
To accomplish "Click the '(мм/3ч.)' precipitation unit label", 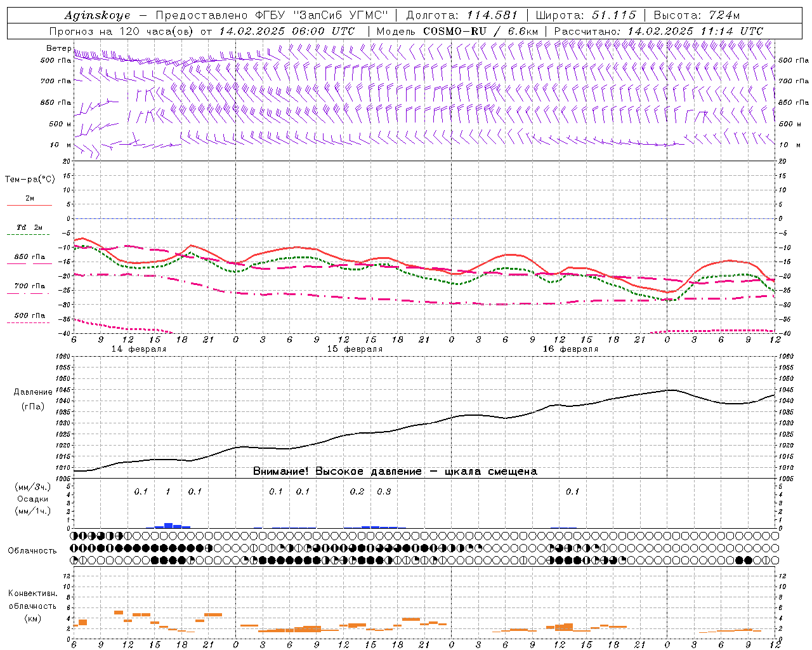I will tap(32, 487).
